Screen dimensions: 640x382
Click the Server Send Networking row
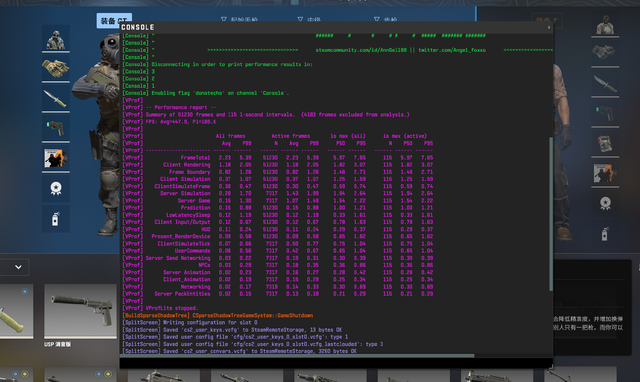(x=278, y=258)
